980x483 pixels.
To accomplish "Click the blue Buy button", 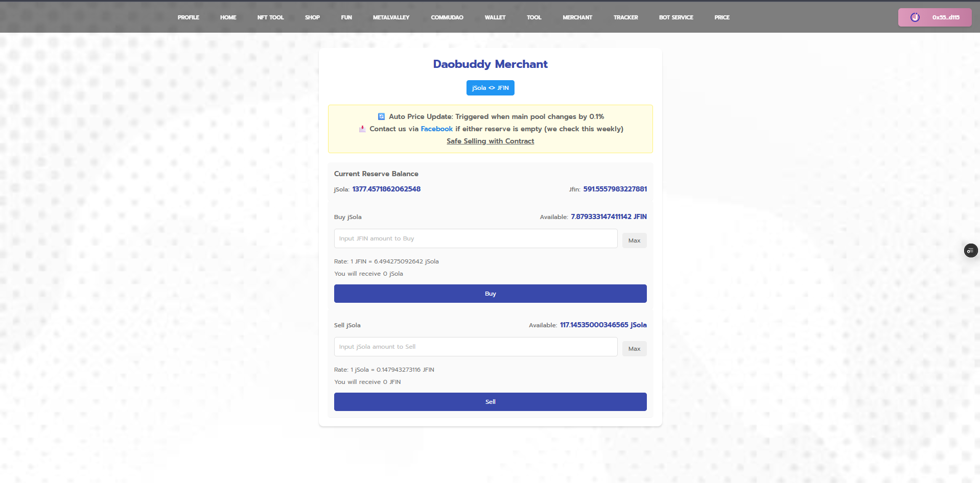I will coord(490,294).
